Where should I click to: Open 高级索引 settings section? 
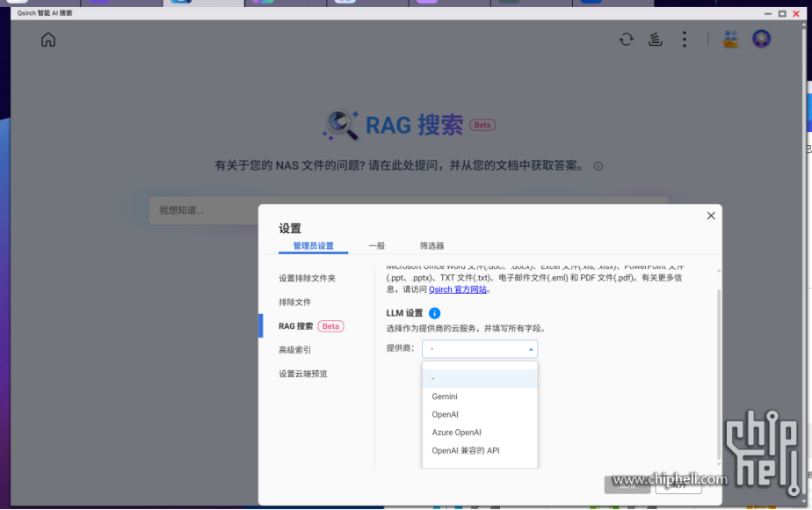(294, 350)
